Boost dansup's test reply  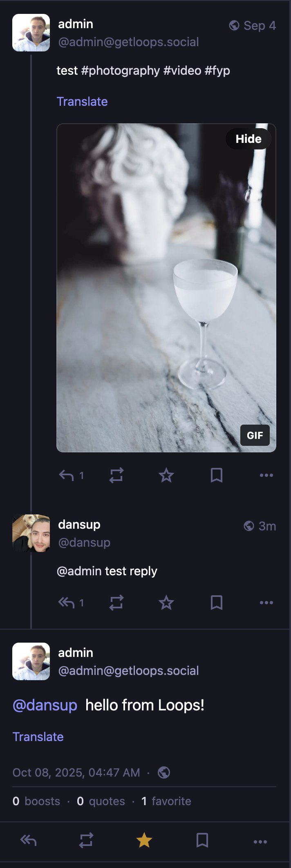click(116, 603)
